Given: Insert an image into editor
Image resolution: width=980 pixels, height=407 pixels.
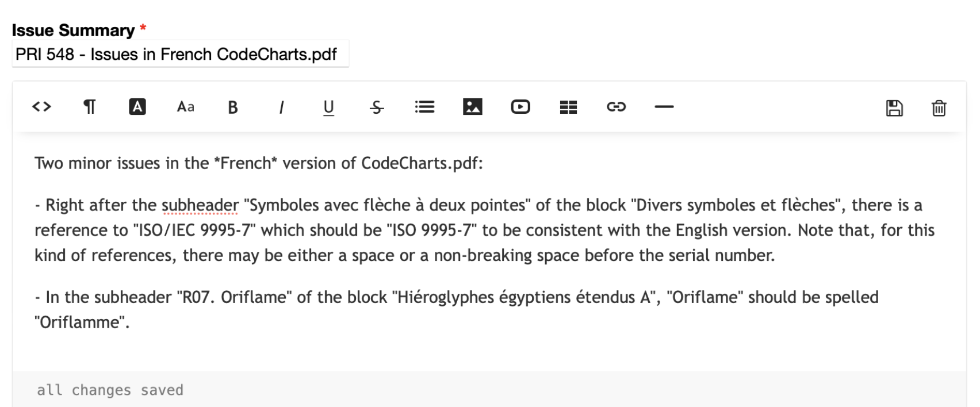Looking at the screenshot, I should point(473,107).
